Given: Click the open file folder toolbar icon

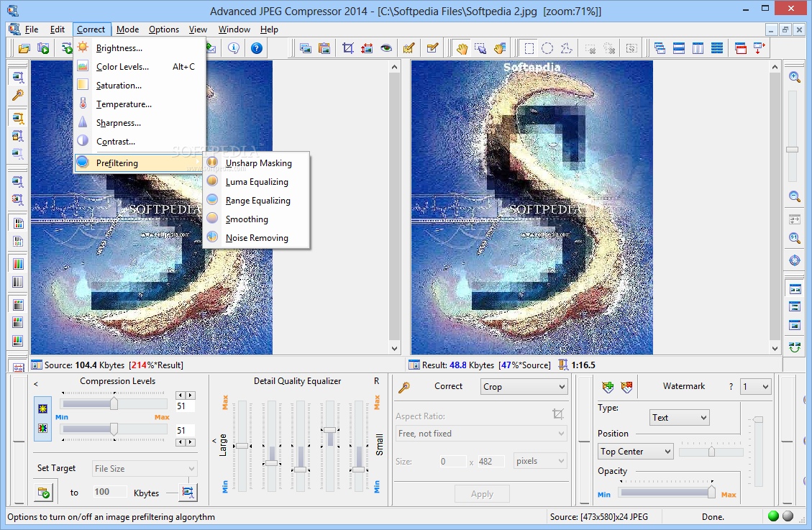Looking at the screenshot, I should coord(24,49).
